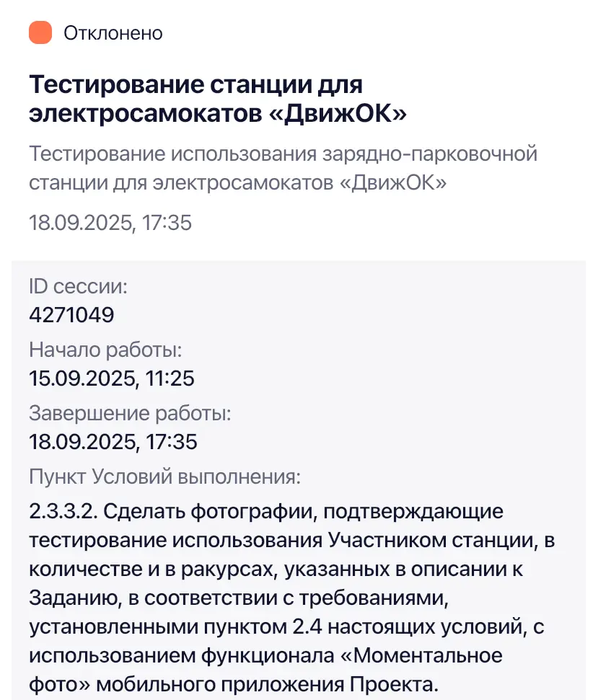
Task: Click the phrase 'мобильного приложения Проекта'
Action: click(265, 684)
